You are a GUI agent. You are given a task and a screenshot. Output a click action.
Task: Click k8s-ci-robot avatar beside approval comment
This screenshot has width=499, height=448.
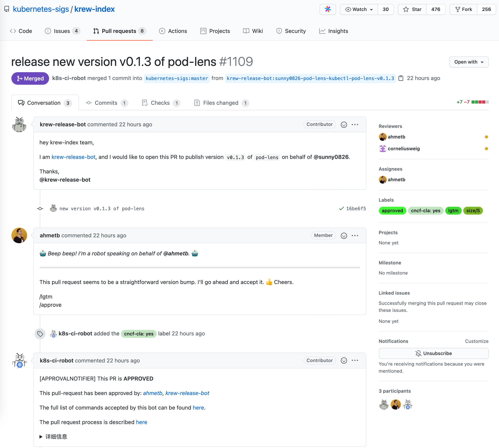tap(19, 361)
